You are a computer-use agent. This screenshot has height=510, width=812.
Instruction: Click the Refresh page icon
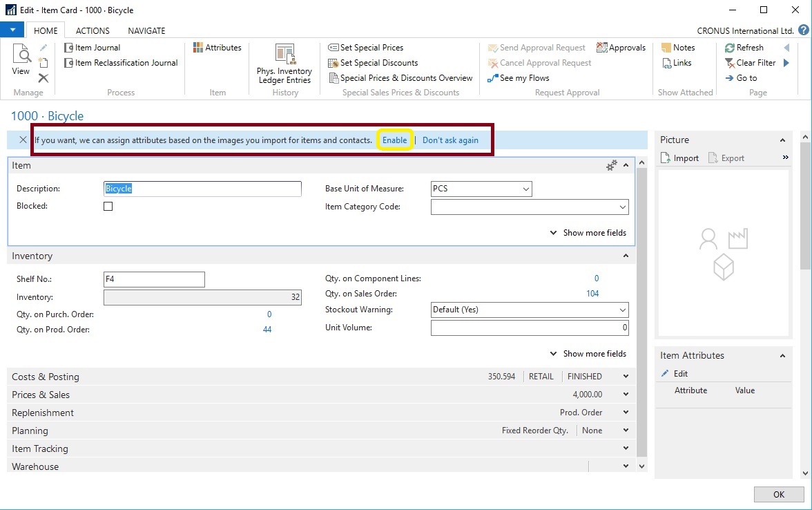pyautogui.click(x=744, y=48)
